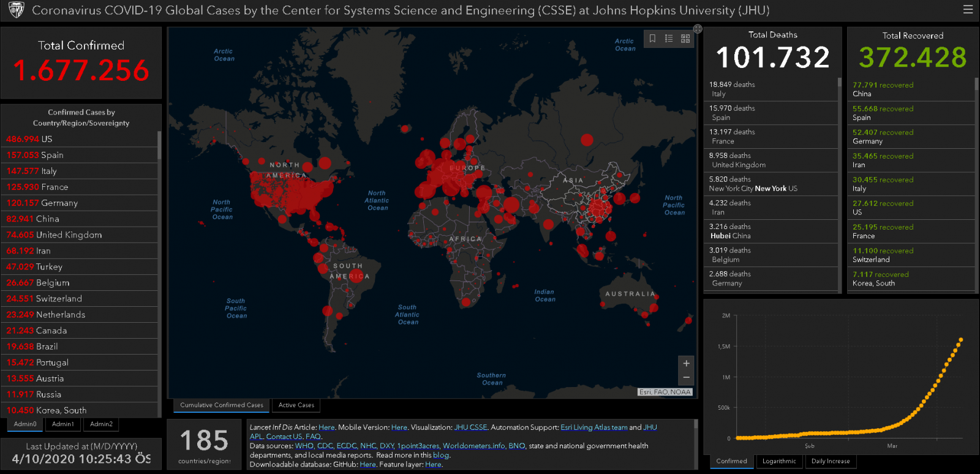Viewport: 980px width, 474px height.
Task: Switch chart to Daily Increase
Action: (x=831, y=462)
